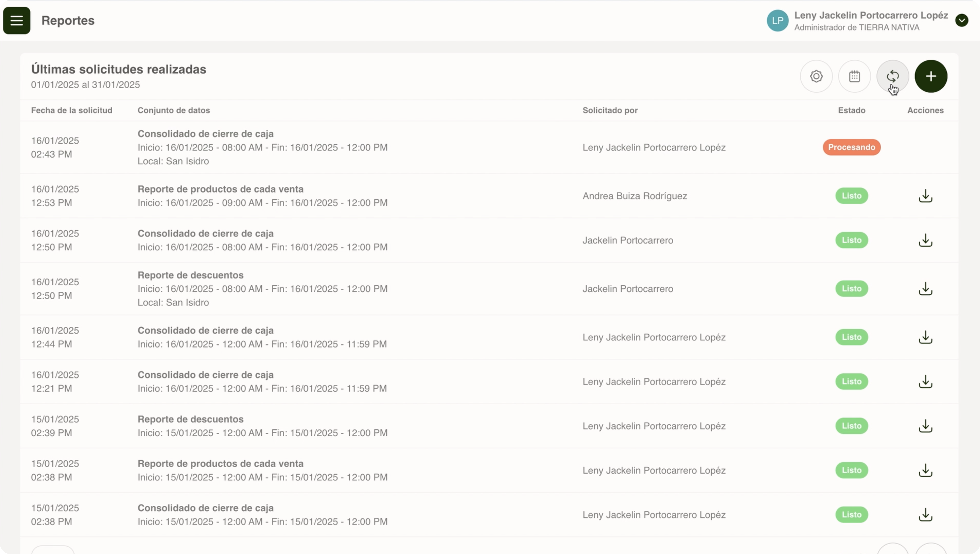
Task: Click the Conjunto de datos column header
Action: tap(173, 110)
